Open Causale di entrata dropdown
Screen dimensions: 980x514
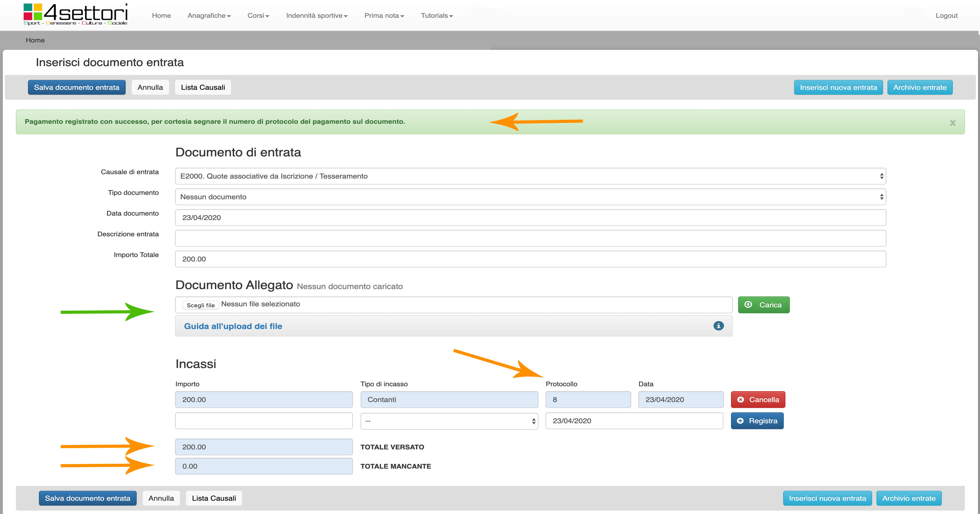point(530,176)
